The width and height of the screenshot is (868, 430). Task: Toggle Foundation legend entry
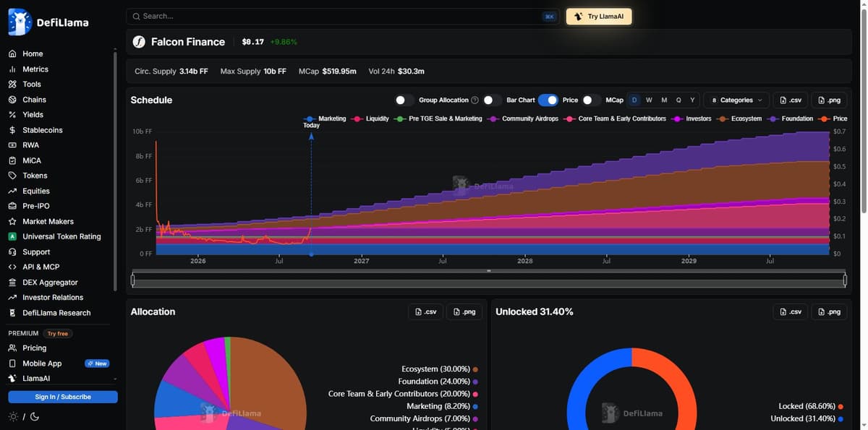coord(789,119)
